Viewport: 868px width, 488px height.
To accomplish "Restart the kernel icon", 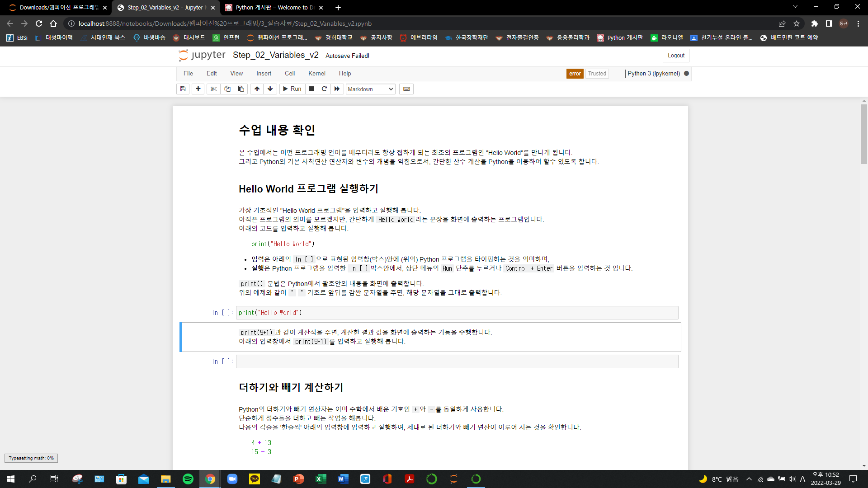I will point(324,89).
